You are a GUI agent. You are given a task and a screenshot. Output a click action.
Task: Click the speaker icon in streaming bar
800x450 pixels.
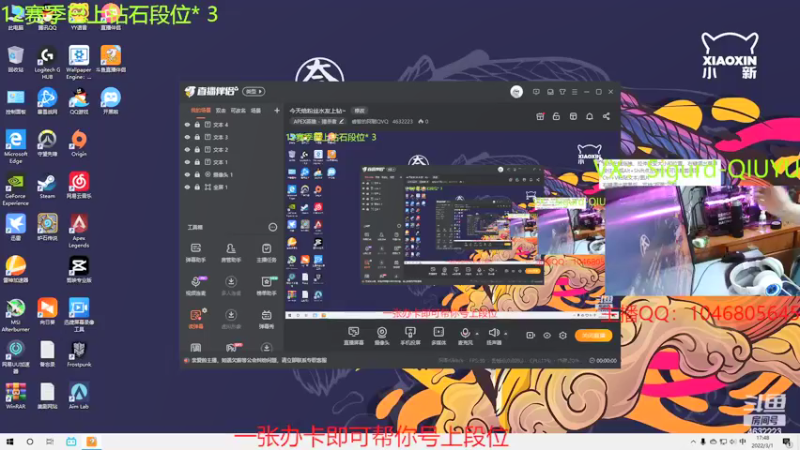pos(493,333)
